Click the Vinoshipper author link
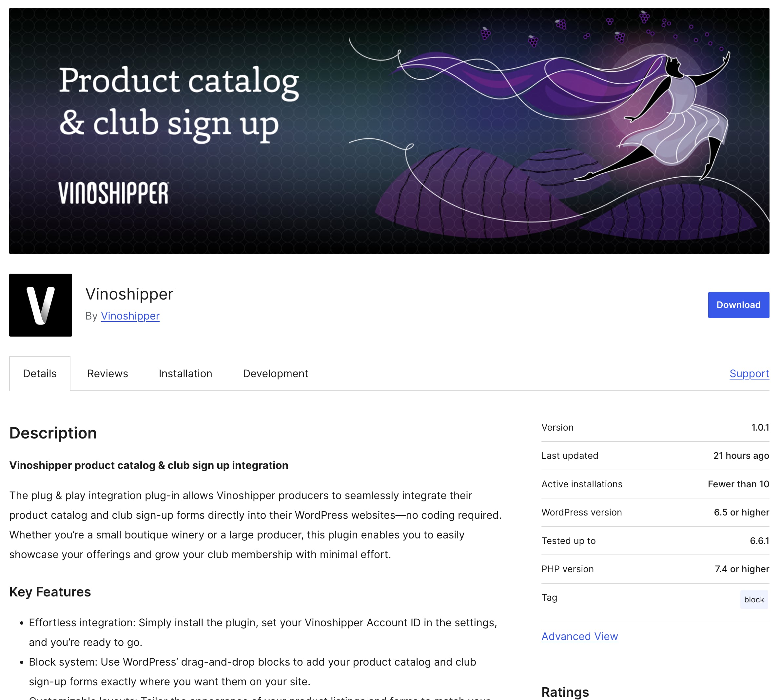 pyautogui.click(x=130, y=316)
